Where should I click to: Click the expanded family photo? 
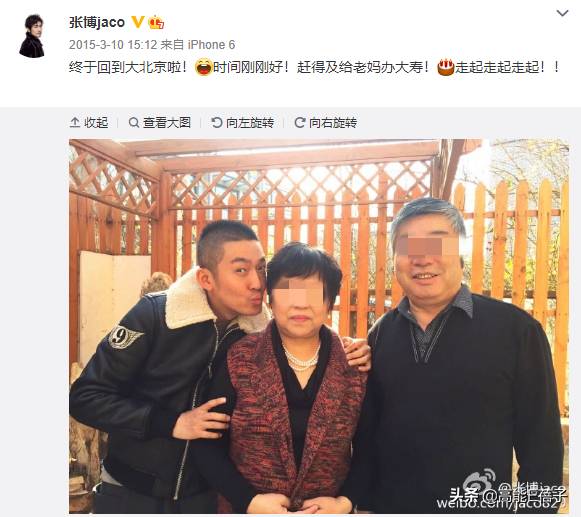click(319, 326)
